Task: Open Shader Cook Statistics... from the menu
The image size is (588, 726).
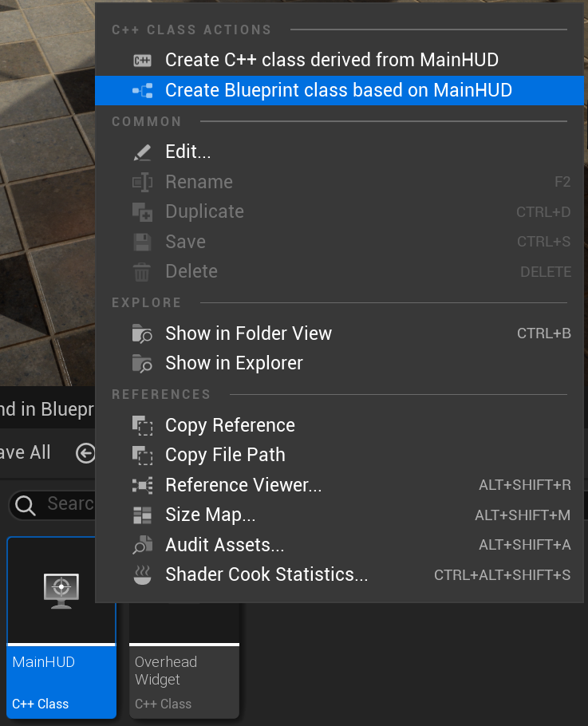Action: 339,574
